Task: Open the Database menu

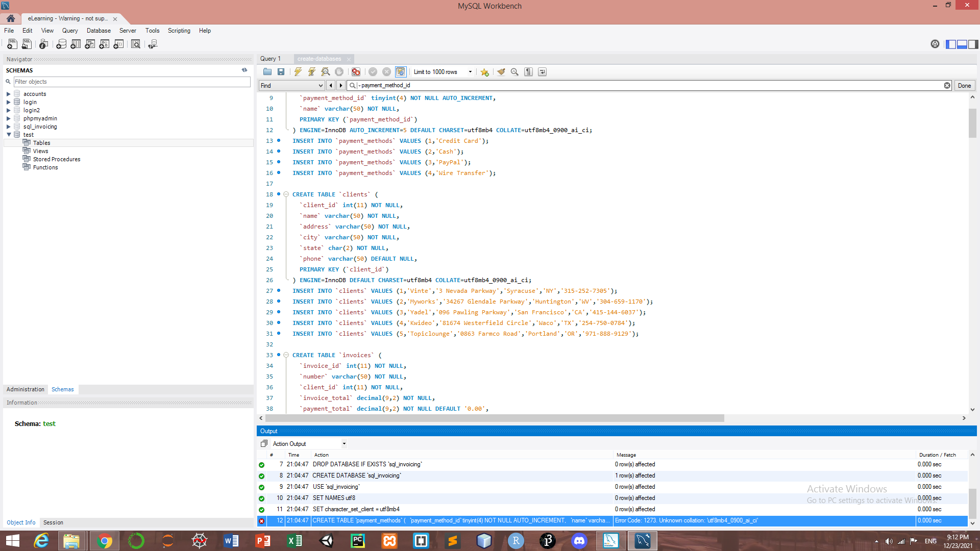Action: 99,31
